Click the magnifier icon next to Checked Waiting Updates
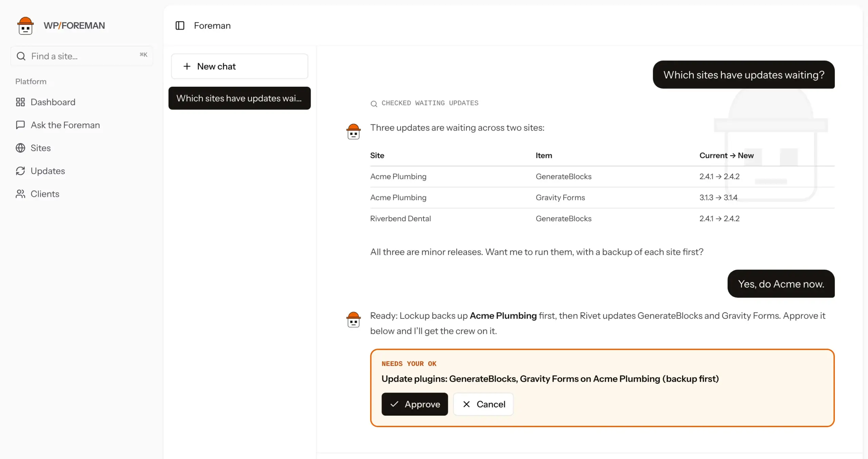This screenshot has width=868, height=459. click(x=374, y=104)
